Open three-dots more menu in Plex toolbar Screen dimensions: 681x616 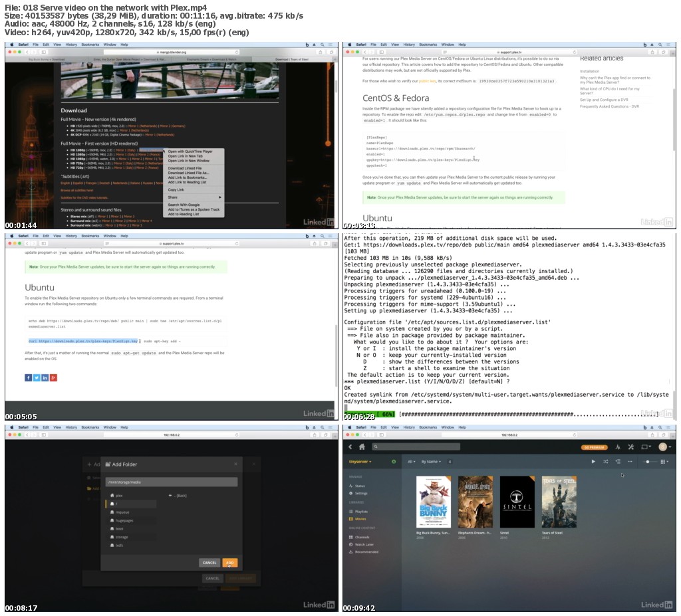point(630,462)
